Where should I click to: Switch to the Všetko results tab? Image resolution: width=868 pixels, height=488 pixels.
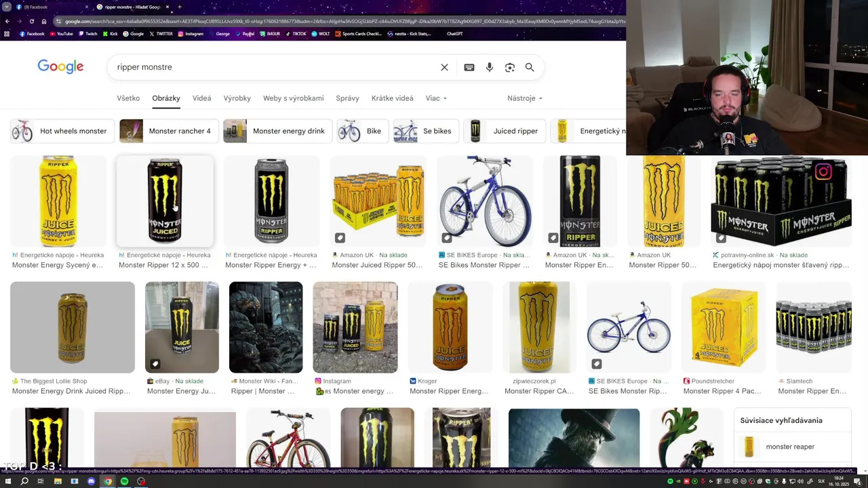pos(128,98)
